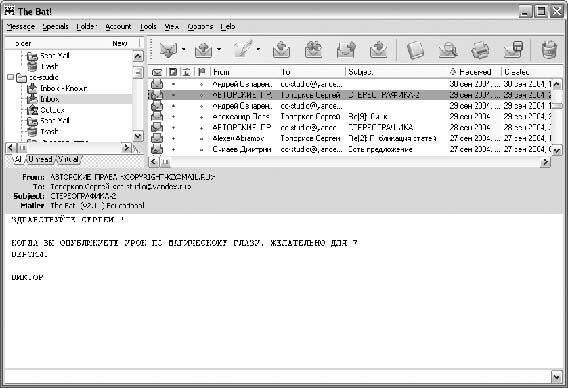The width and height of the screenshot is (568, 388).
Task: Open dropdown arrow beside Get new mail icon
Action: [x=184, y=49]
